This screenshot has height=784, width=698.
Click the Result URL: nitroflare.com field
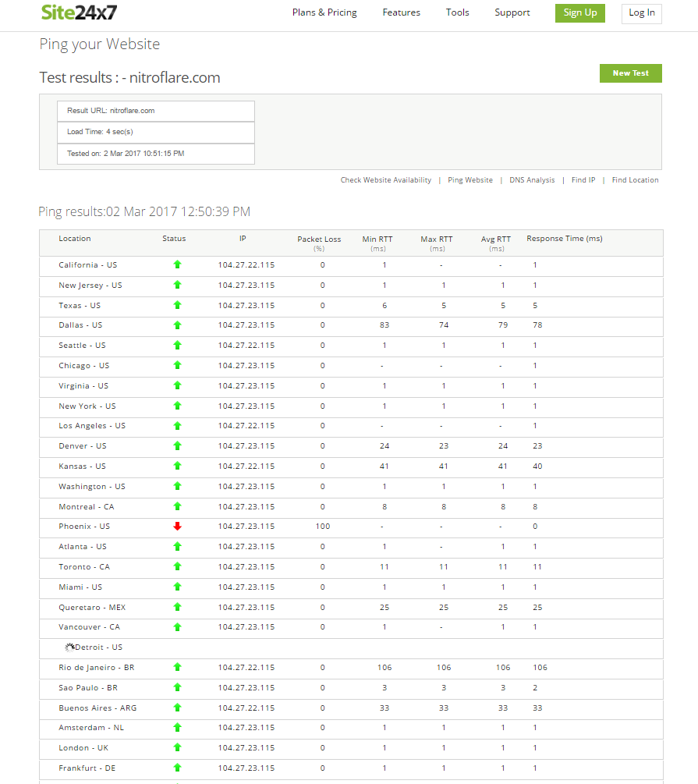(x=156, y=111)
